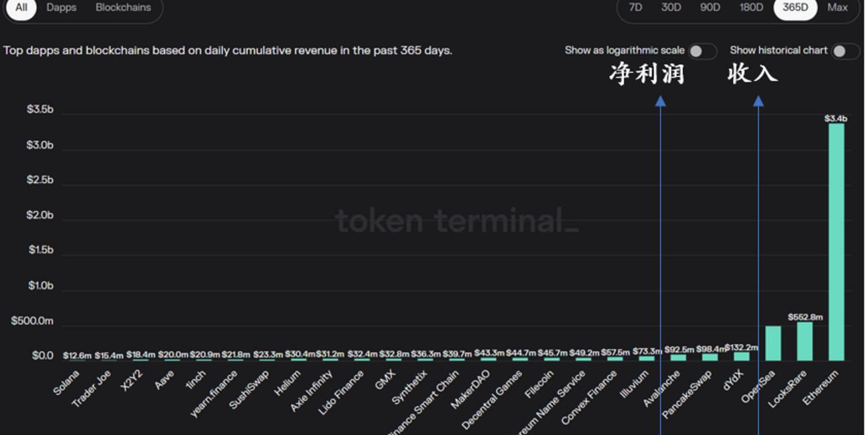Click the Lido Finance axis label

point(341,393)
